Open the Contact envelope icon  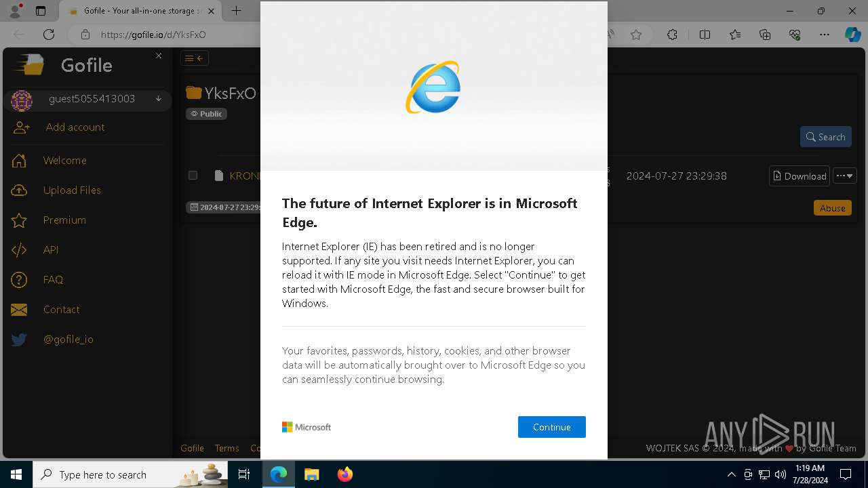pyautogui.click(x=19, y=310)
